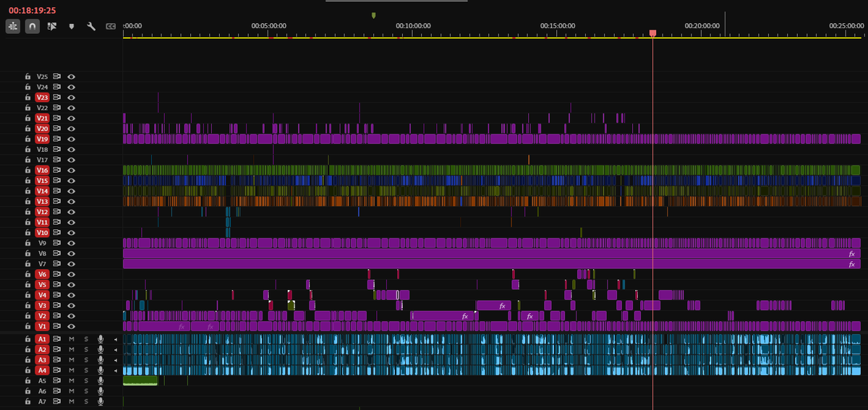Toggle sync lock for track V16

[57, 170]
